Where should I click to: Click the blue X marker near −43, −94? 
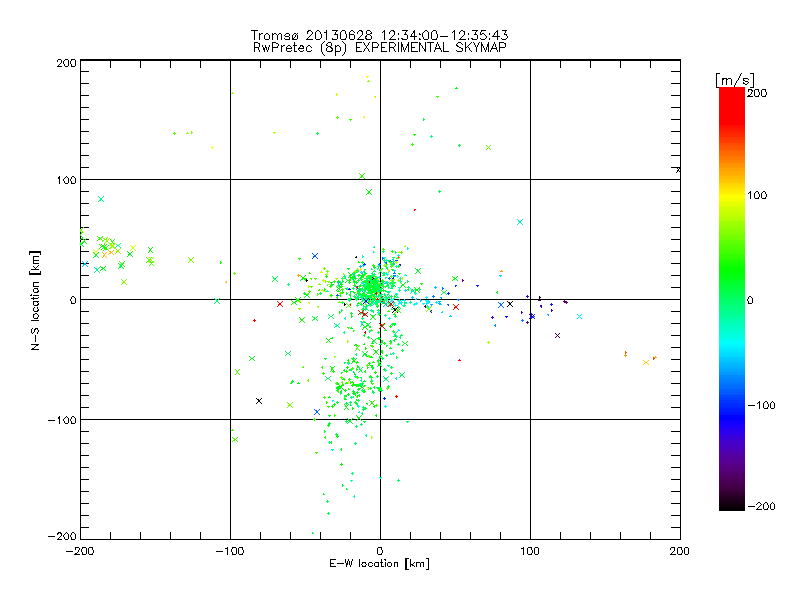coord(317,412)
